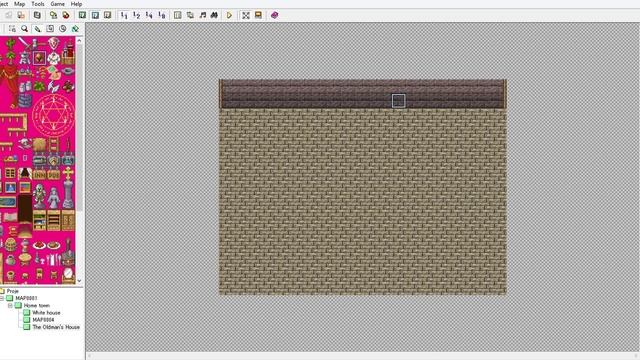
Task: Set map zoom to 1/8 scale
Action: (x=162, y=15)
